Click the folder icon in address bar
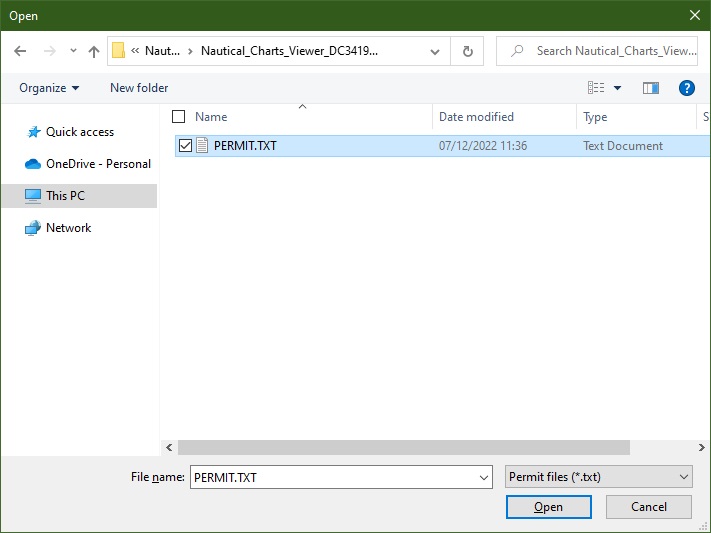 [118, 51]
